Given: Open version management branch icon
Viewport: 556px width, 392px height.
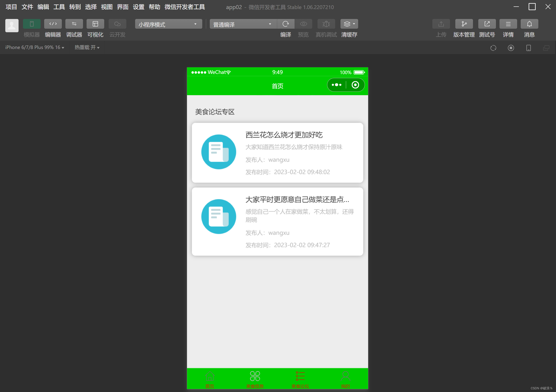Looking at the screenshot, I should point(464,24).
